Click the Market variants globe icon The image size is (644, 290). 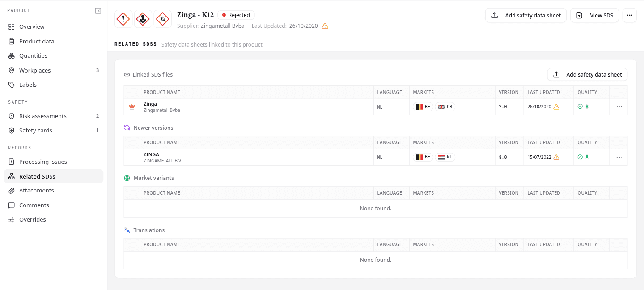tap(127, 178)
